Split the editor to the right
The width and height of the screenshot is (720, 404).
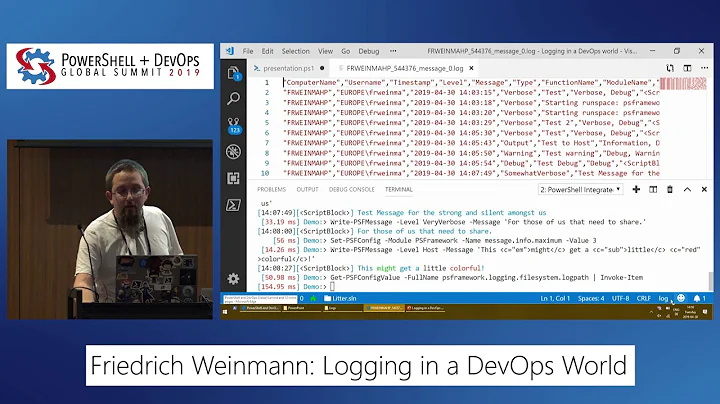pyautogui.click(x=687, y=68)
